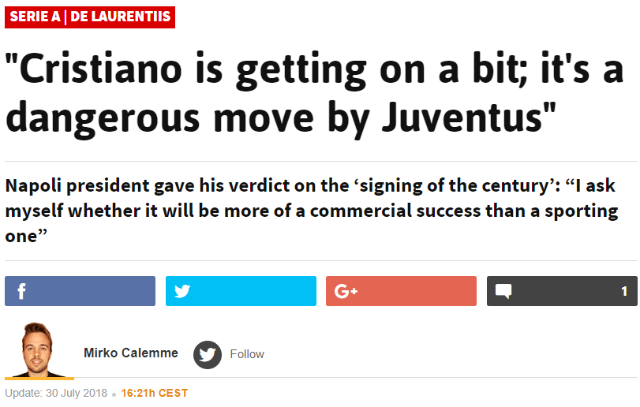Viewport: 640px width, 407px height.
Task: Open the DE LAURENTIIS topic tag
Action: (120, 17)
